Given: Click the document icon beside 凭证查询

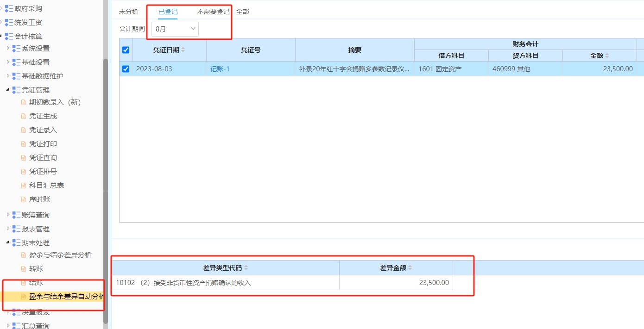Looking at the screenshot, I should click(24, 158).
